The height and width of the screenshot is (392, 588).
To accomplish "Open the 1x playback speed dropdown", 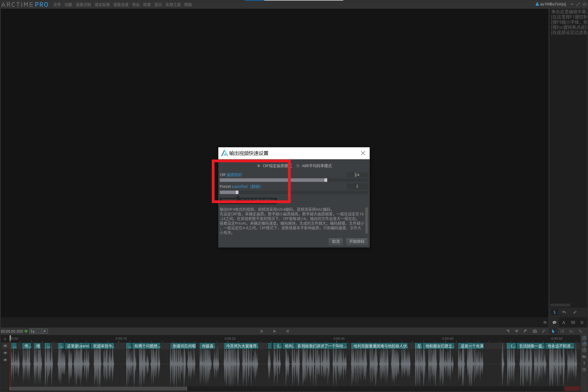I will (45, 331).
